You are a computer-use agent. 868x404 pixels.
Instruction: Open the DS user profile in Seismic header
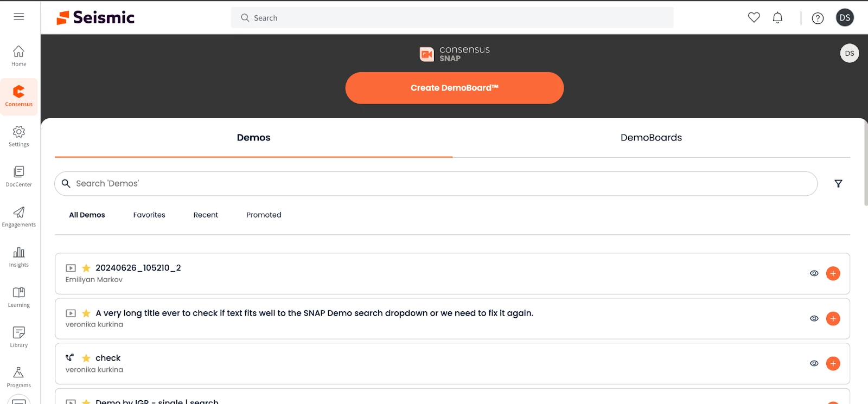pyautogui.click(x=845, y=18)
